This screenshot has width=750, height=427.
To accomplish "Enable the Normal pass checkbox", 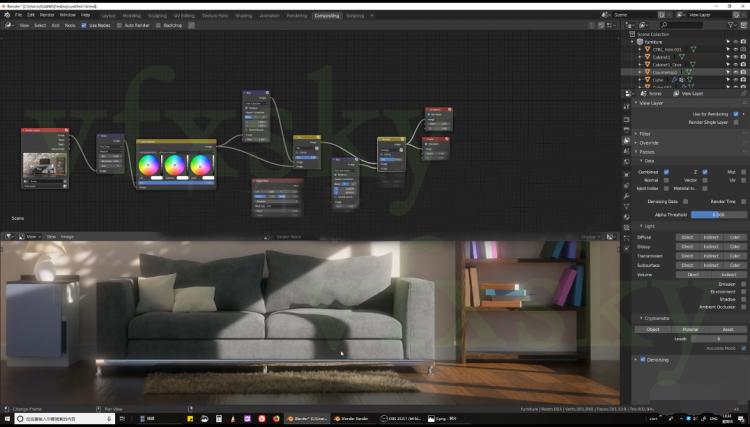I will pos(666,180).
